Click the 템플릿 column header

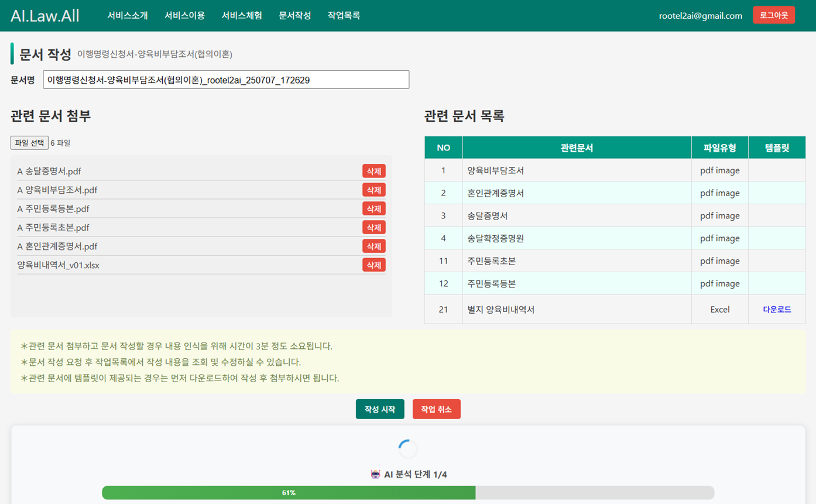(777, 148)
